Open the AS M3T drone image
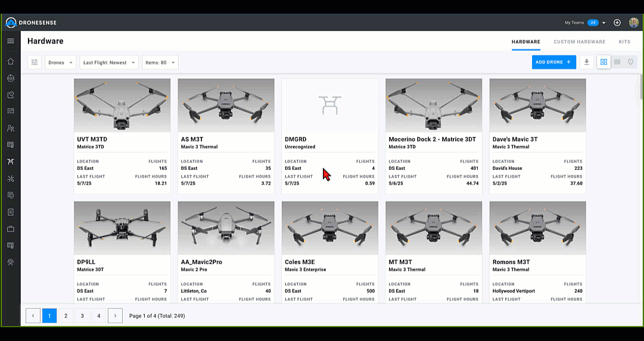The image size is (644, 341). 226,105
